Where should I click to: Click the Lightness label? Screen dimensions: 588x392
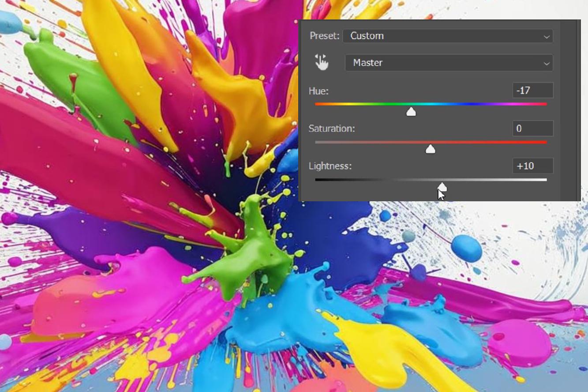coord(330,166)
